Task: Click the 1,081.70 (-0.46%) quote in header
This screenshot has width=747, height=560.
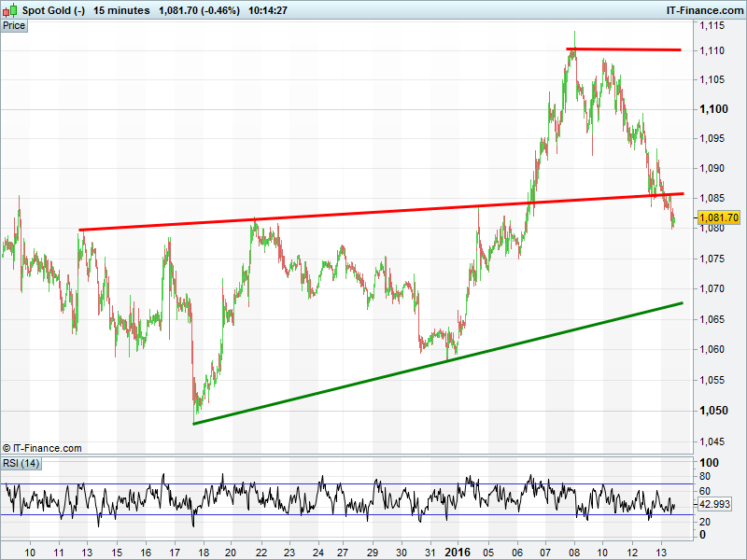Action: pos(199,10)
